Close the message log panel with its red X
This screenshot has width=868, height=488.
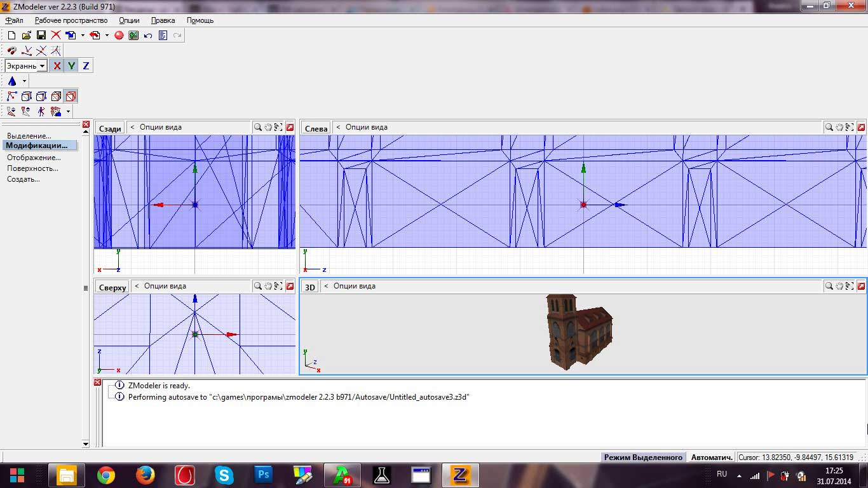(x=97, y=383)
